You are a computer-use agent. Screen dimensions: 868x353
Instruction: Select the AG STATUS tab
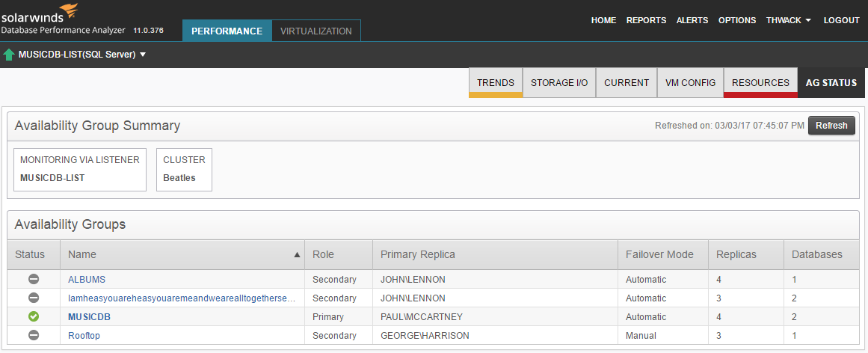pyautogui.click(x=831, y=82)
